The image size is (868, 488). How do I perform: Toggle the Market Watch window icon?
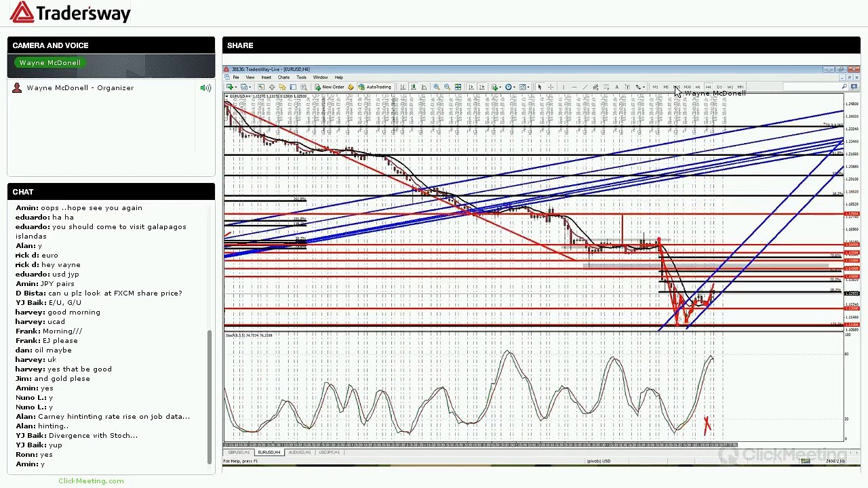coord(260,87)
